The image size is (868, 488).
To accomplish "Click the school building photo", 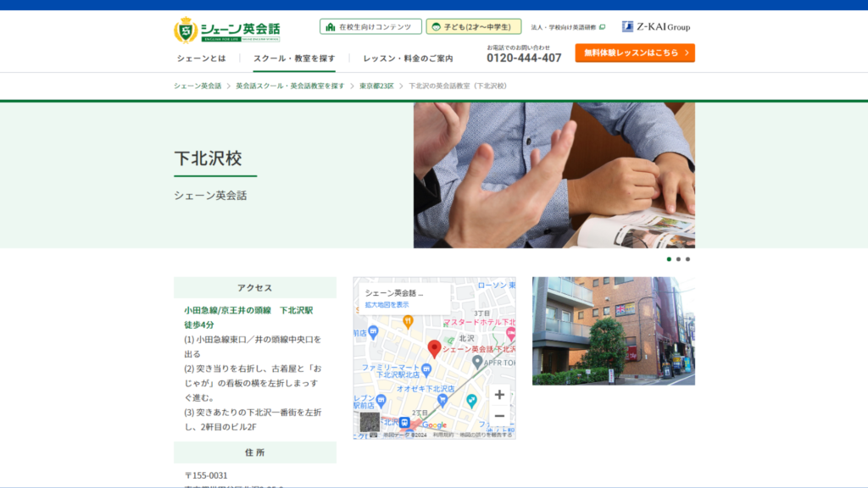I will point(614,331).
